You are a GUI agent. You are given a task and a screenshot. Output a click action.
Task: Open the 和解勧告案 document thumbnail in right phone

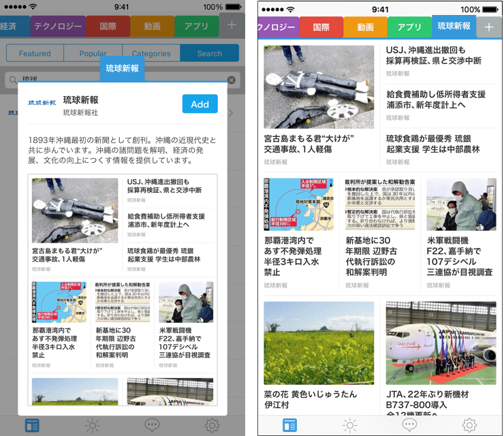[x=380, y=204]
